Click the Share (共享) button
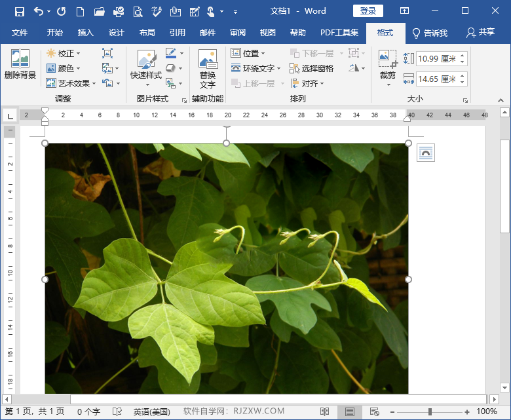Screen dimensions: 511x420 tap(480, 33)
